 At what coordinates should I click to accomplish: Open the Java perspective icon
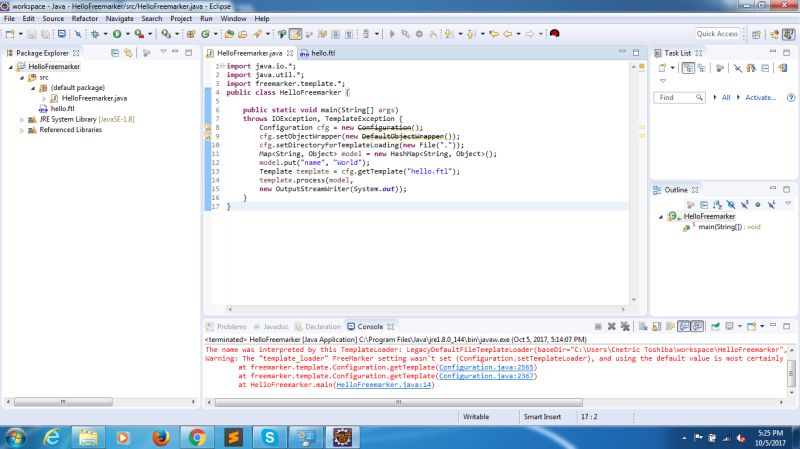coord(789,34)
